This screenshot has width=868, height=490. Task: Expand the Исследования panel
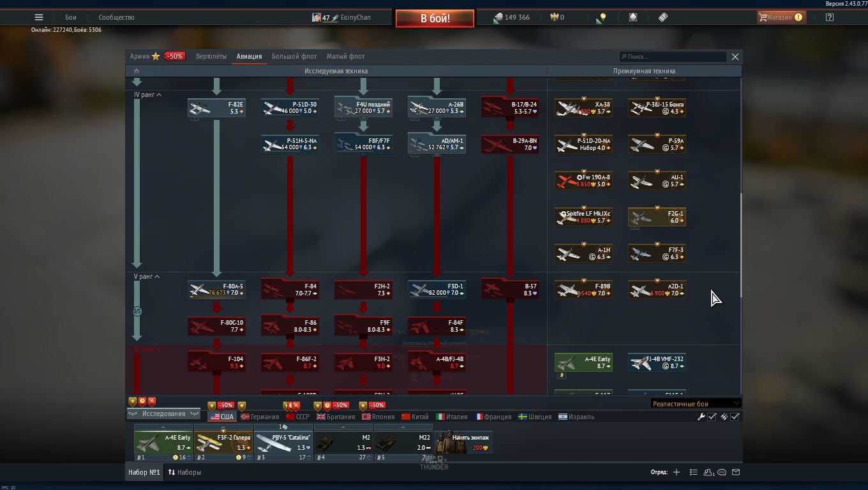164,413
